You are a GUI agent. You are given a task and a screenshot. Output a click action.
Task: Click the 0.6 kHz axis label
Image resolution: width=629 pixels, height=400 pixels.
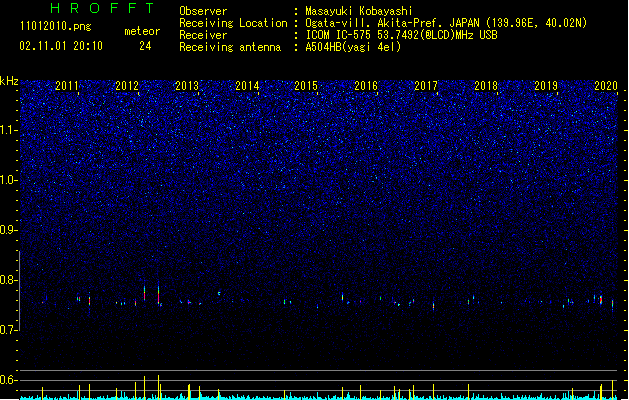pyautogui.click(x=9, y=380)
